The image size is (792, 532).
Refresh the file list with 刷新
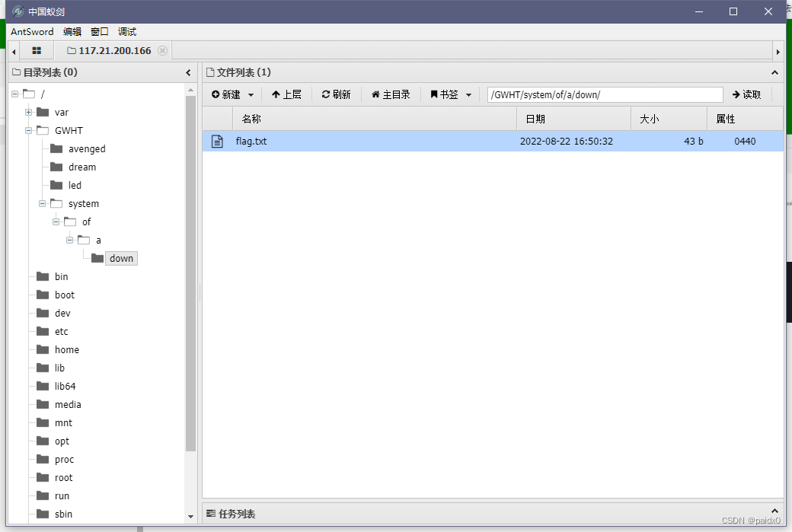coord(336,94)
